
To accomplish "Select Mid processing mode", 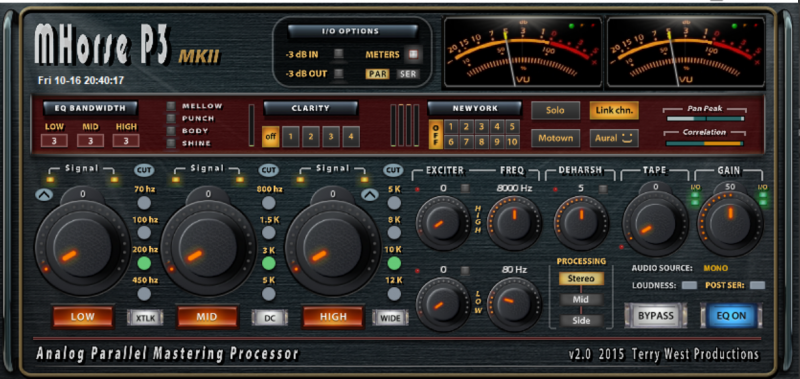I will 581,299.
